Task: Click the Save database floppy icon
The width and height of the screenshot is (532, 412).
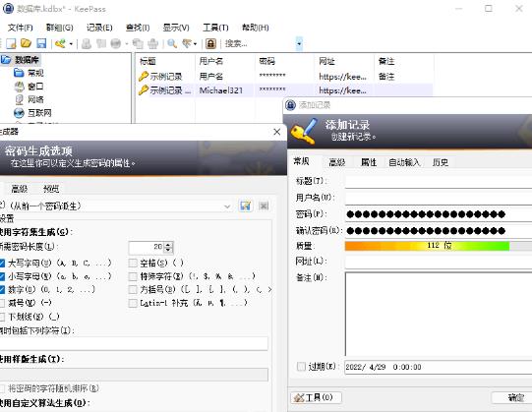Action: click(41, 43)
